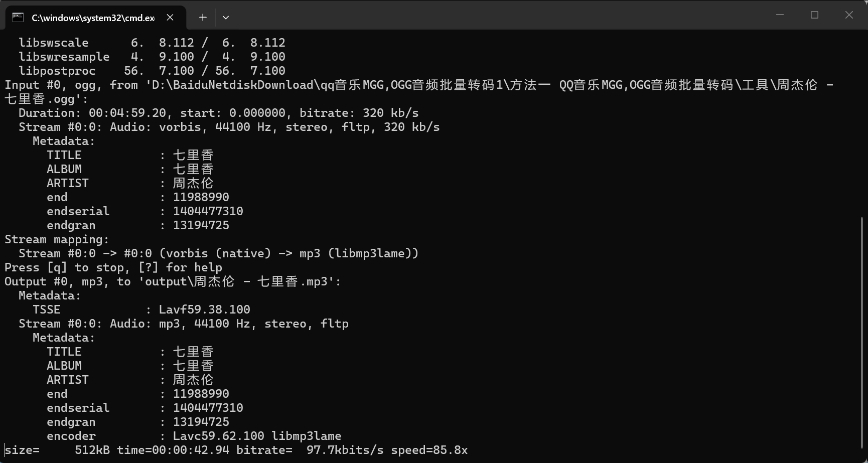This screenshot has width=868, height=463.
Task: Click the cmd icon in the tab
Action: point(18,18)
